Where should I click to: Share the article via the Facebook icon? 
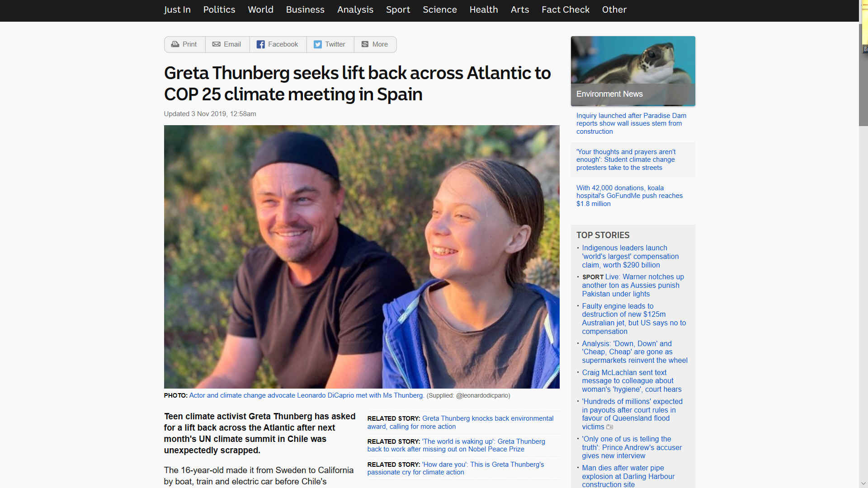260,44
